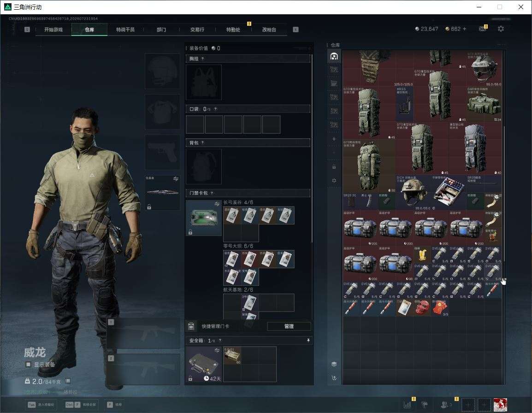532x413 pixels.
Task: Open the 背包 help question mark
Action: [202, 143]
